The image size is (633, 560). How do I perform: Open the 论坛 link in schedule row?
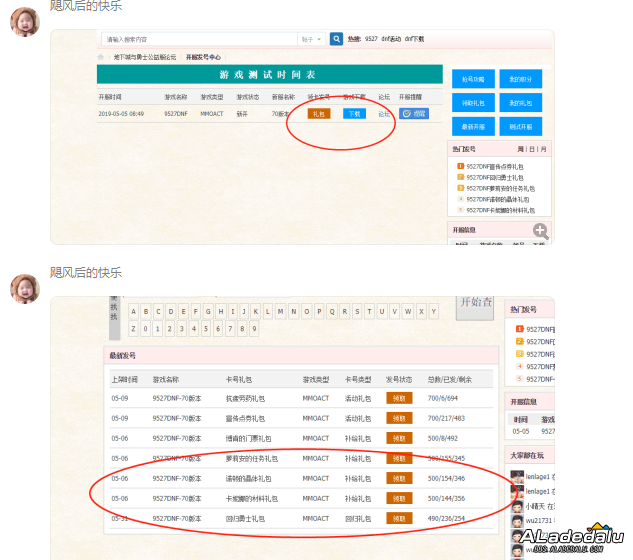(384, 114)
